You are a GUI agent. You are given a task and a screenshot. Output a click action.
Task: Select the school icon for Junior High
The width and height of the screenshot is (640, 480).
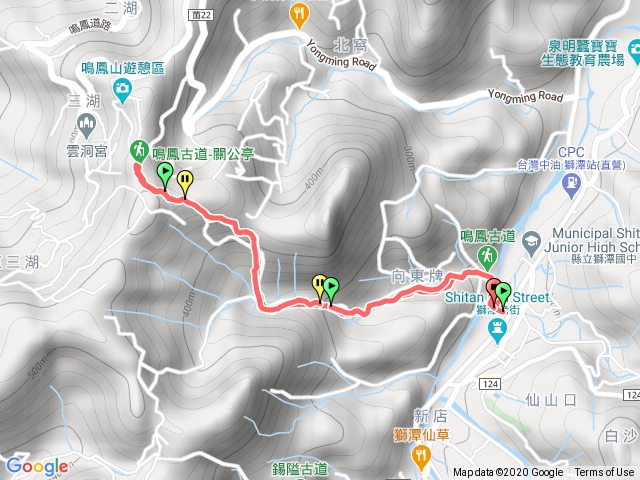click(x=532, y=242)
